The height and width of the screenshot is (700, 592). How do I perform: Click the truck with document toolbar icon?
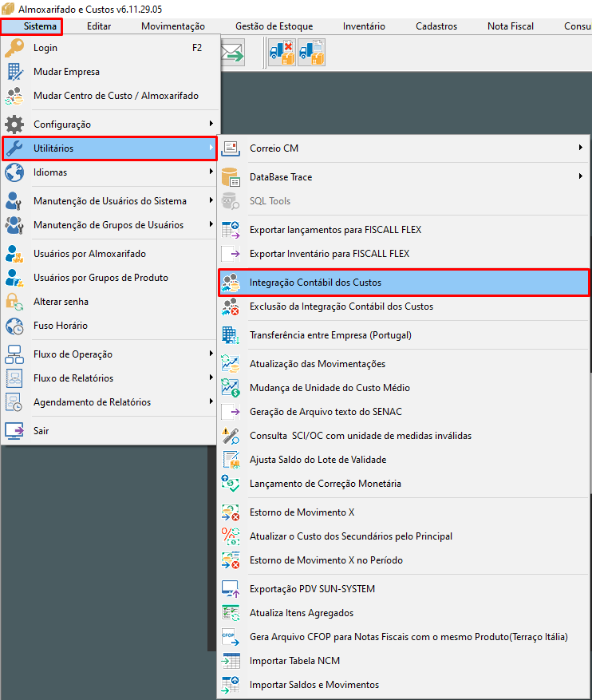(311, 53)
